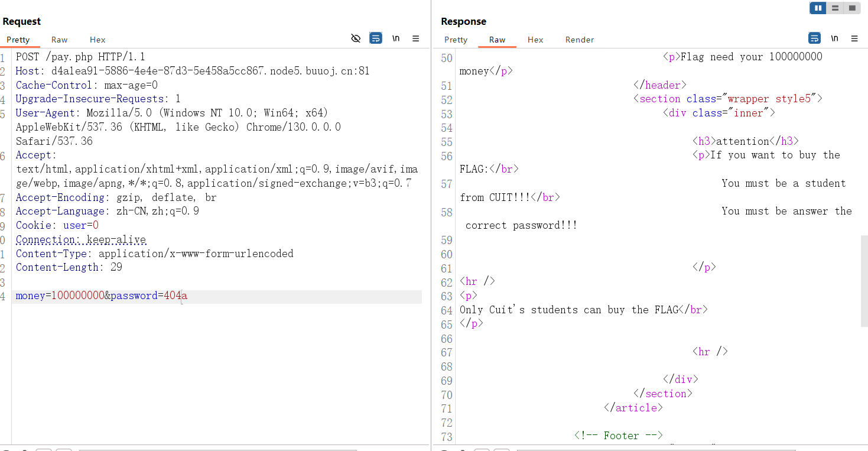Toggle word wrap in the Request panel
The height and width of the screenshot is (451, 868).
(x=376, y=38)
